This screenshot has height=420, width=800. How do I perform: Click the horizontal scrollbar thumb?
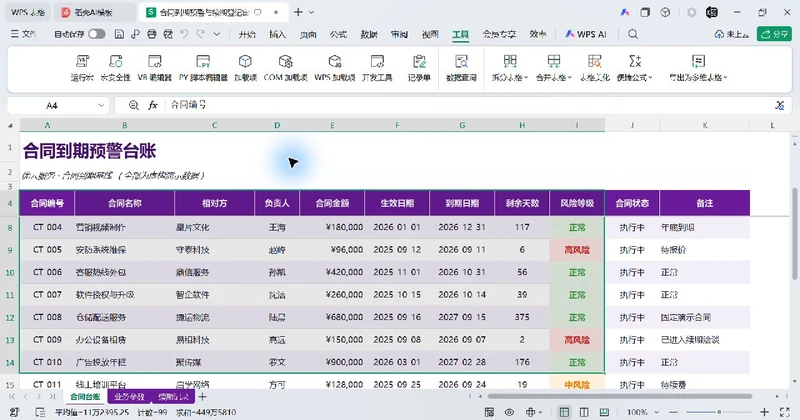(619, 396)
